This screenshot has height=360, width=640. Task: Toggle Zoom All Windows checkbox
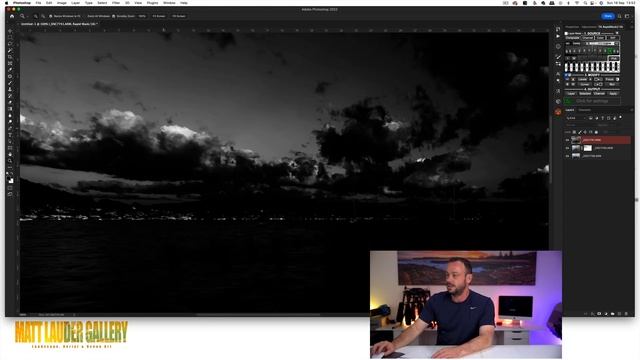(x=85, y=16)
